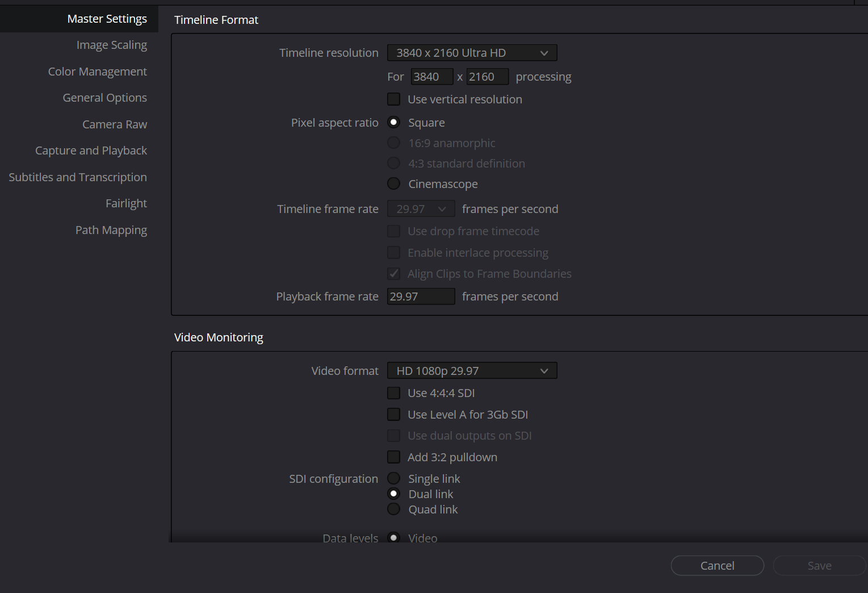Screen dimensions: 868x593
Task: Open Fairlight settings section
Action: [x=126, y=203]
